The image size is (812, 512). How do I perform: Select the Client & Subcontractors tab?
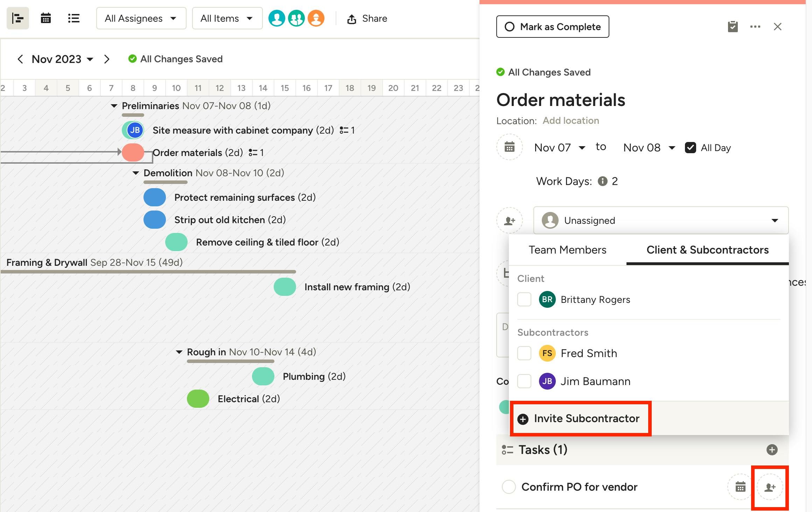point(707,250)
